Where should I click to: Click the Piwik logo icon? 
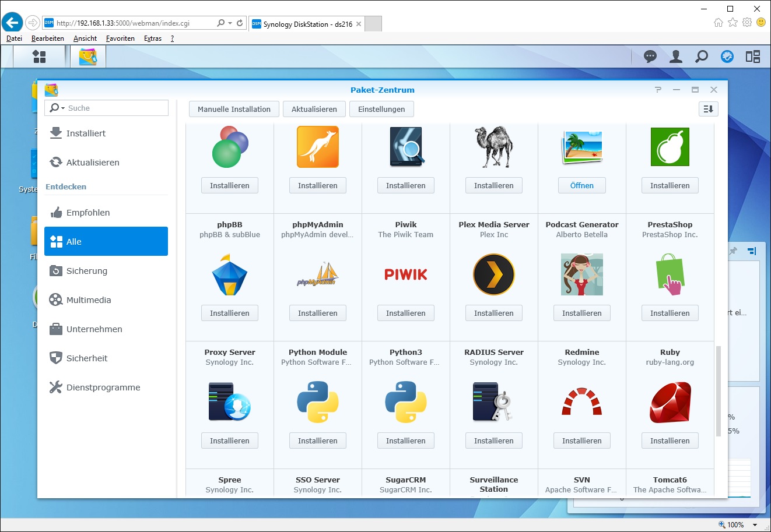coord(406,274)
